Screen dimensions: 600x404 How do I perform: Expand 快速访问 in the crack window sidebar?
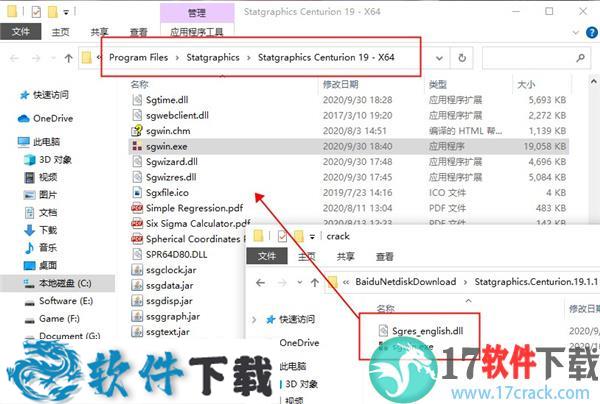pyautogui.click(x=254, y=319)
